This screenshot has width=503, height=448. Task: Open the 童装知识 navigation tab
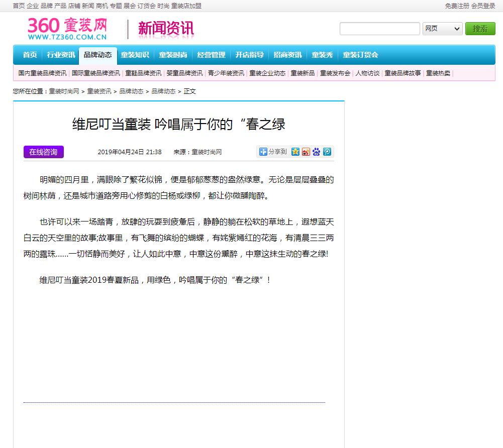pos(135,55)
